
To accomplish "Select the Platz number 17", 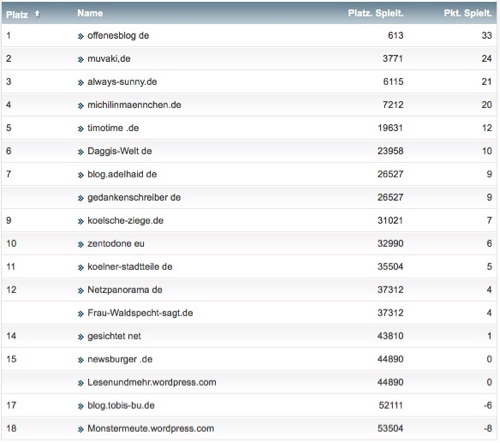I will 11,405.
